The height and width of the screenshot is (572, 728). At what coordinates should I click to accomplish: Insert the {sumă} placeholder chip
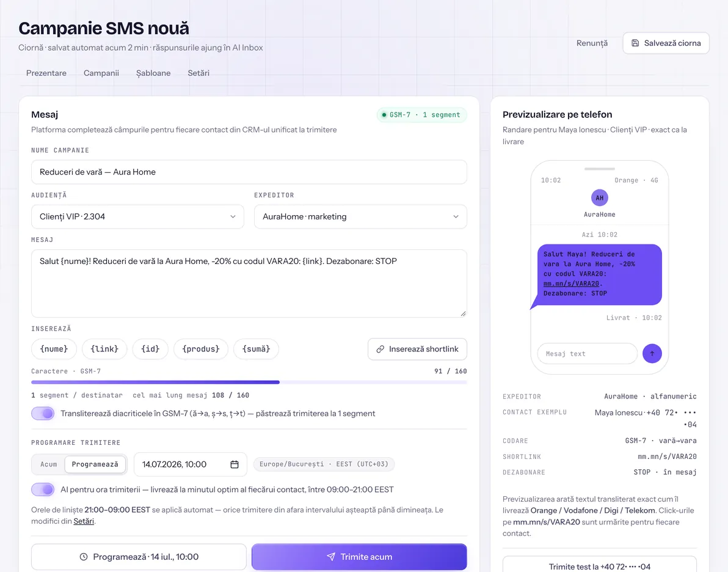click(256, 349)
